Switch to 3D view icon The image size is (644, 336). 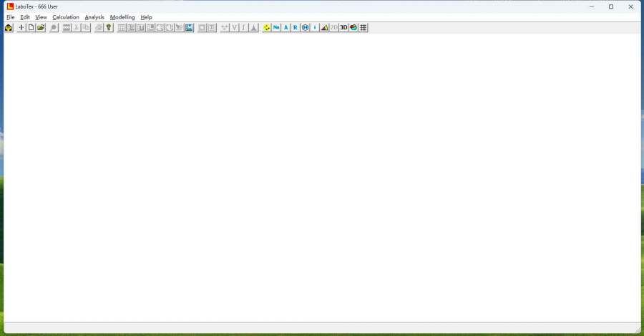point(343,27)
